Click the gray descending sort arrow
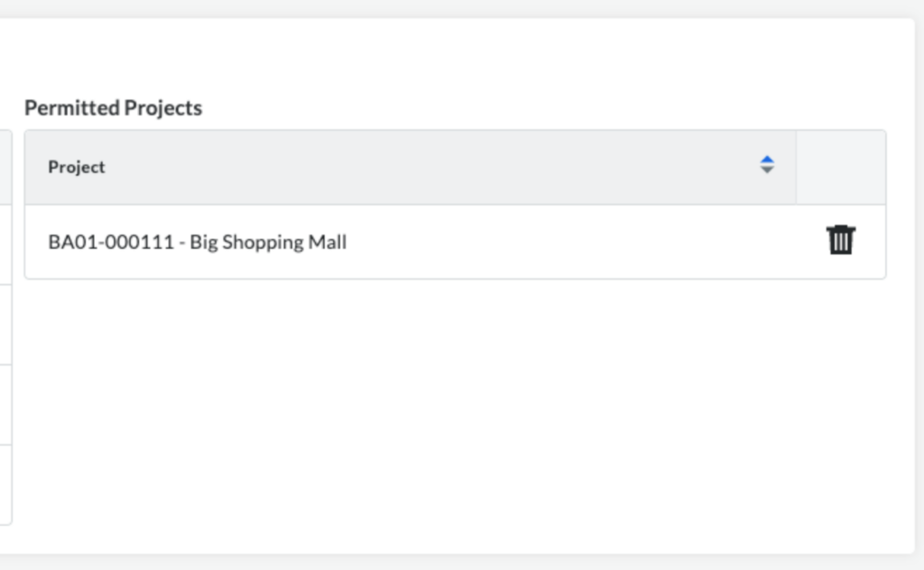This screenshot has width=924, height=570. point(767,170)
